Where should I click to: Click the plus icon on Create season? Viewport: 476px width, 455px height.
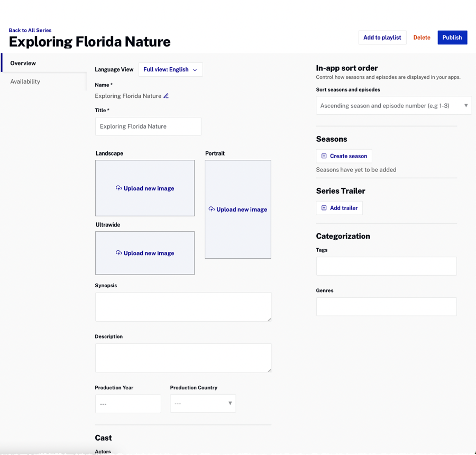(x=324, y=156)
